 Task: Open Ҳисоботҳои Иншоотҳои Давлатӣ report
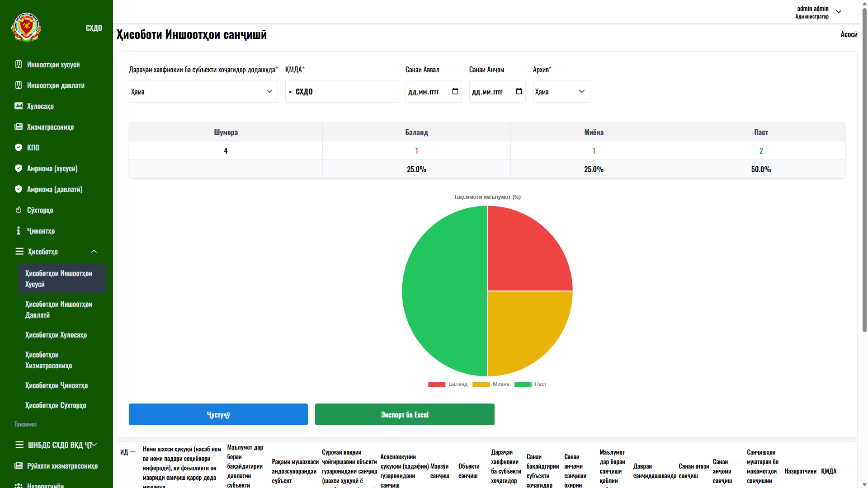[61, 309]
